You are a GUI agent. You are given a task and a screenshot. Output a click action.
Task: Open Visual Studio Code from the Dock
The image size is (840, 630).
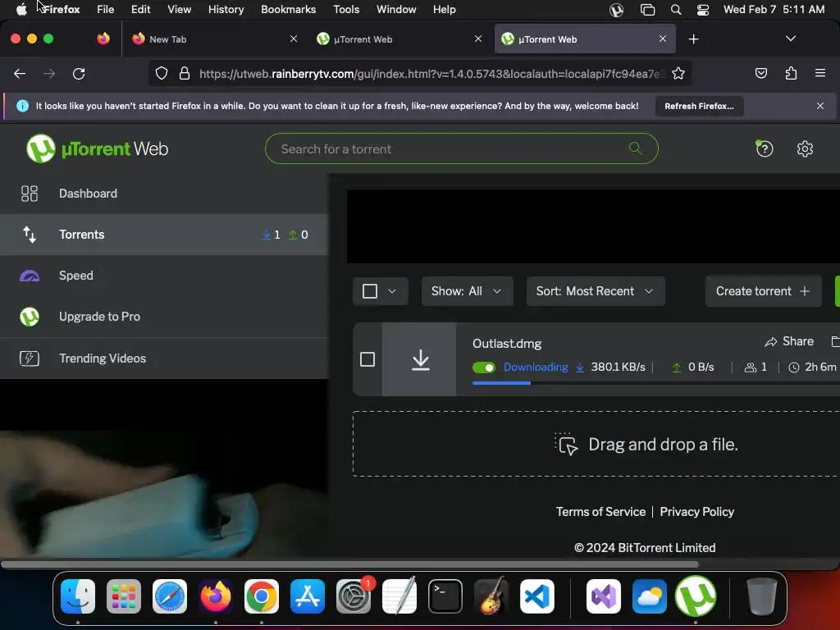pyautogui.click(x=536, y=596)
